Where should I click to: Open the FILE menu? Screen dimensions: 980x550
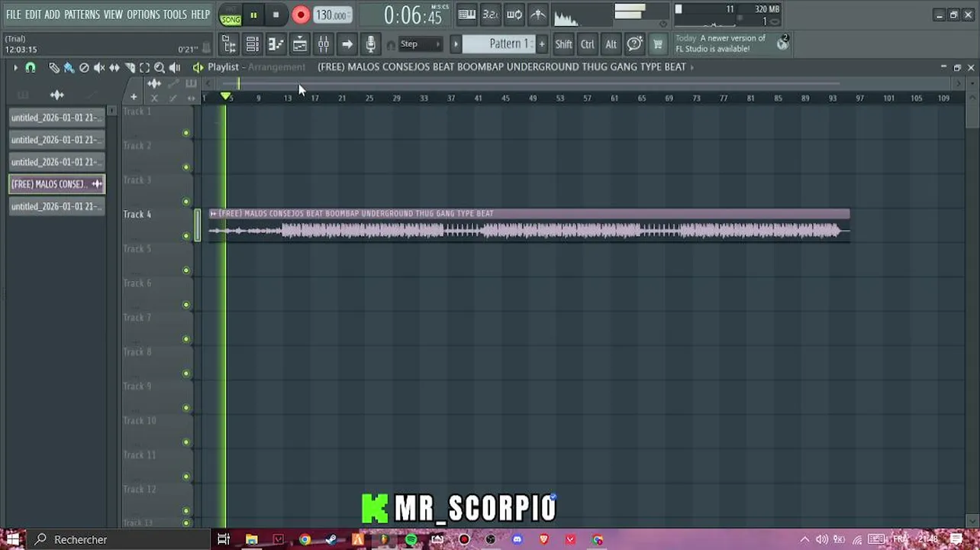point(14,15)
